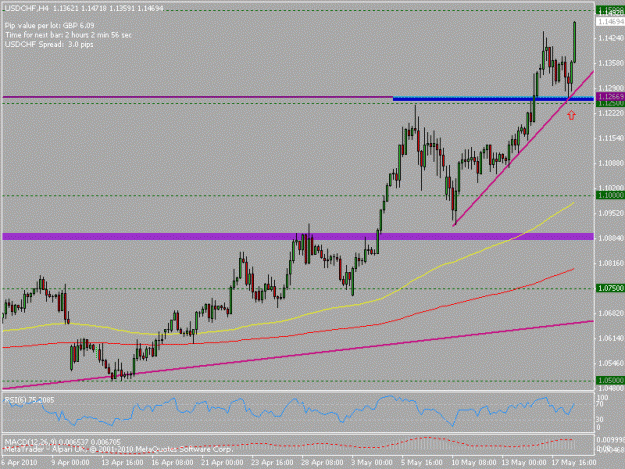This screenshot has height=469, width=625.
Task: Click the "13 Apr 16:00" time axis label
Action: pyautogui.click(x=122, y=463)
